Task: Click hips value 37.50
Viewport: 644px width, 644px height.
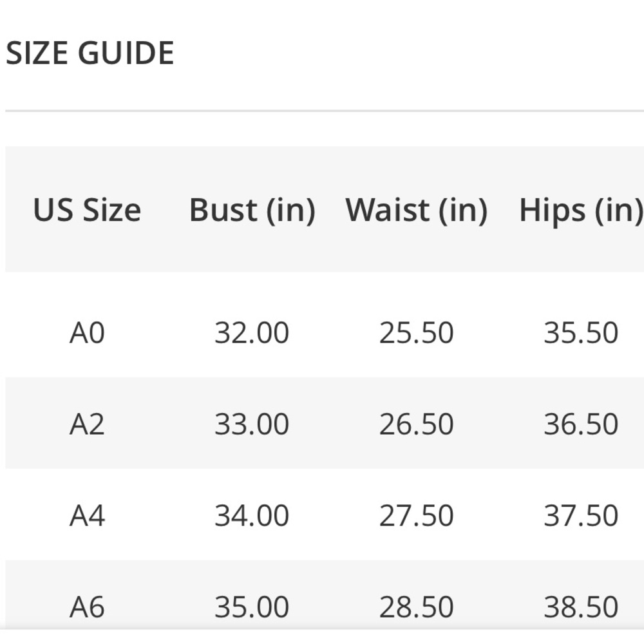Action: [x=581, y=516]
